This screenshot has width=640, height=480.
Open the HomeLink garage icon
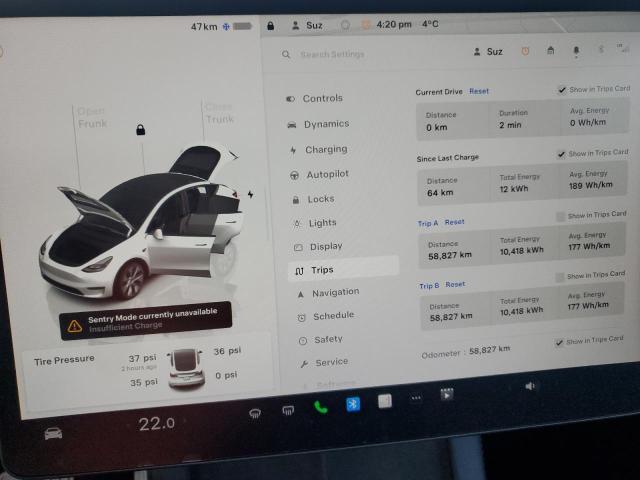[551, 50]
